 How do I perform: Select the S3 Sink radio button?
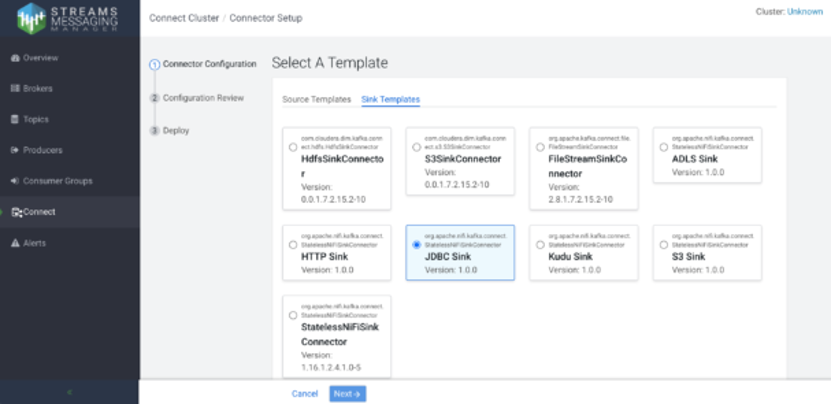[664, 245]
